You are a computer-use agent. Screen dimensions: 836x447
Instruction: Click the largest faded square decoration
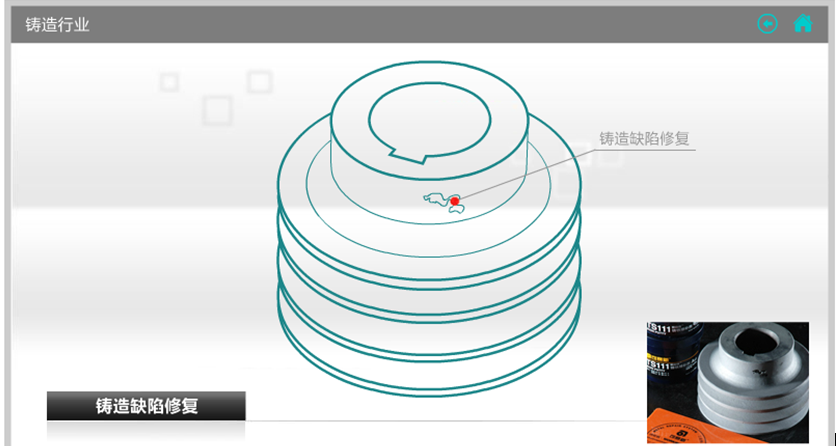tap(217, 110)
